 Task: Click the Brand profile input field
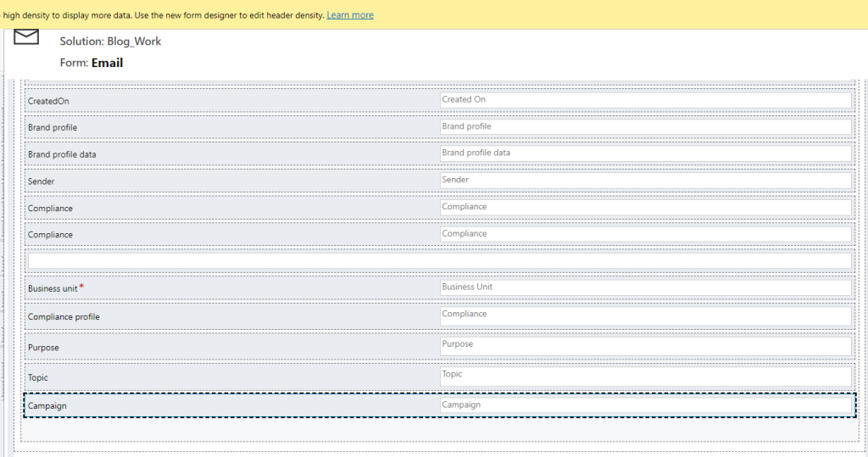(645, 127)
